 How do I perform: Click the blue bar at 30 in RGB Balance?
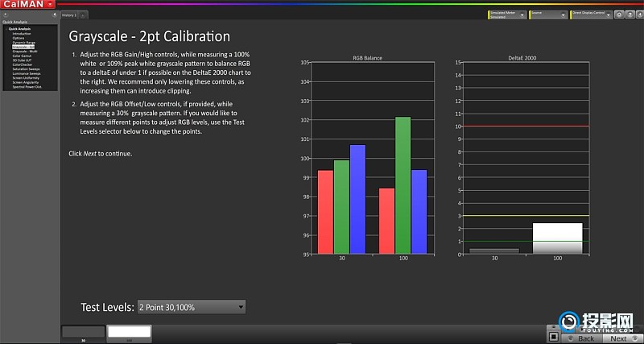pyautogui.click(x=357, y=199)
